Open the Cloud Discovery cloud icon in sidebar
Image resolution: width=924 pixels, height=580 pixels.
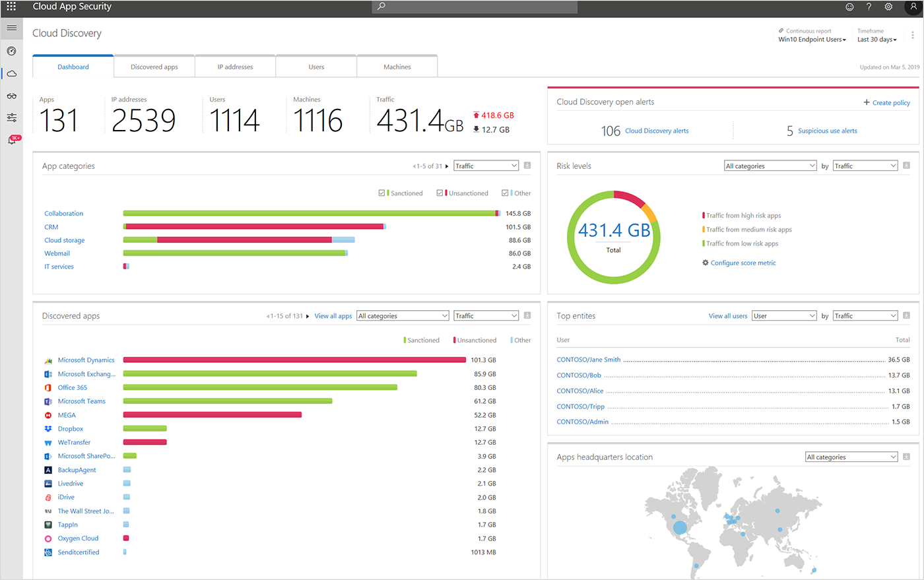pos(11,73)
